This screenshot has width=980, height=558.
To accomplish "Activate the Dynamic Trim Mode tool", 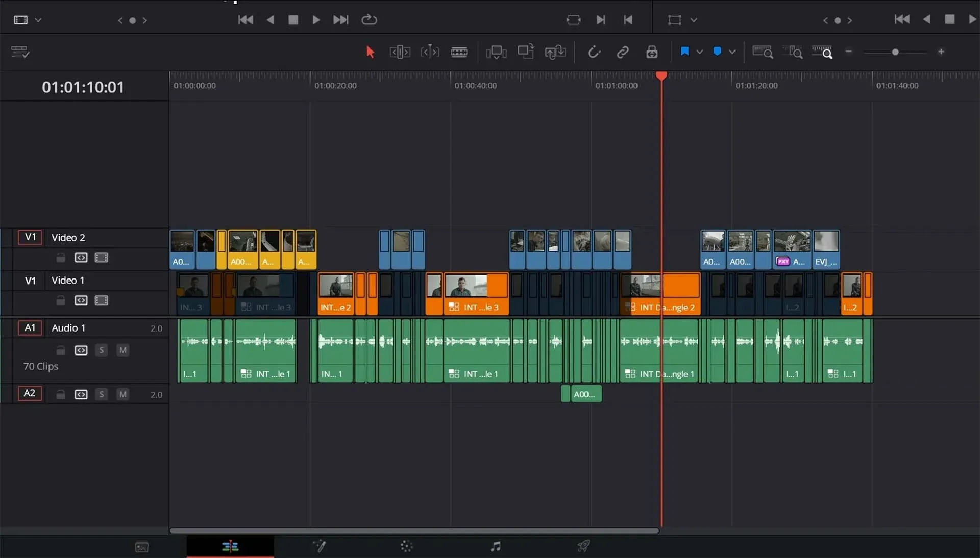I will click(x=430, y=52).
